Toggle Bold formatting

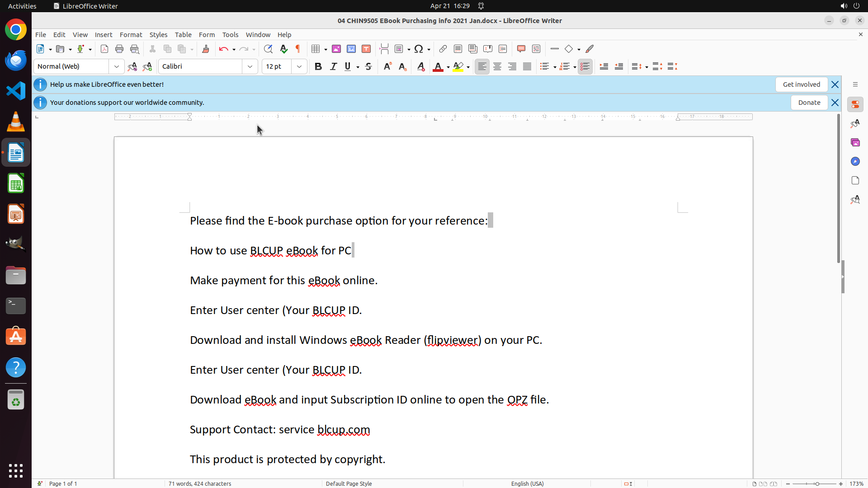point(318,66)
